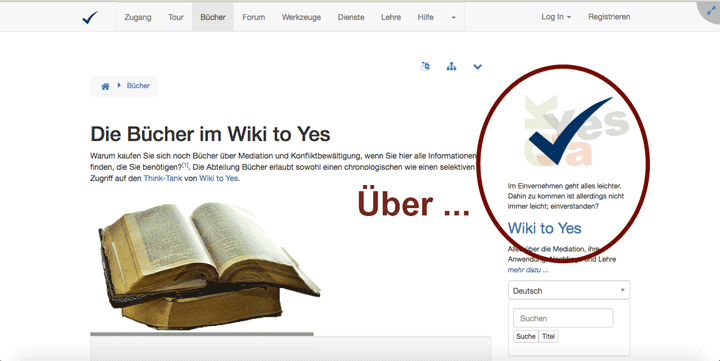Expand the page actions chevron
The height and width of the screenshot is (361, 720).
(478, 67)
